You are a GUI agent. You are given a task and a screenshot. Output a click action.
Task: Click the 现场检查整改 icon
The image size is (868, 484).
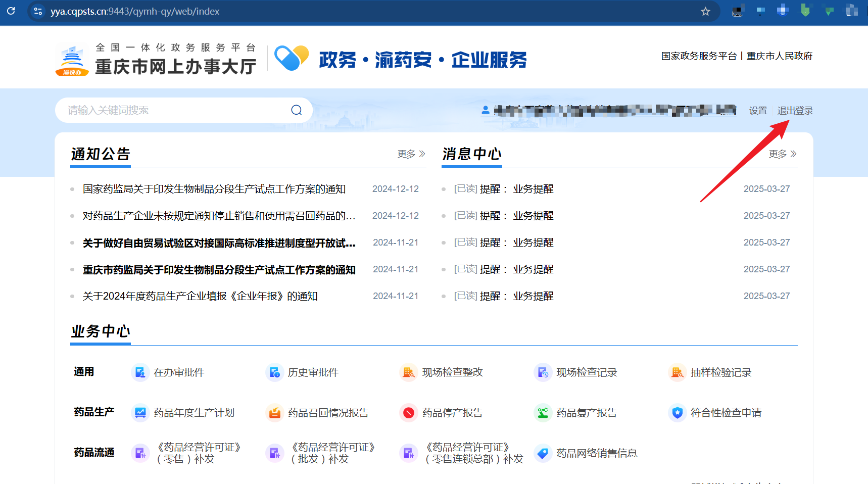click(408, 372)
